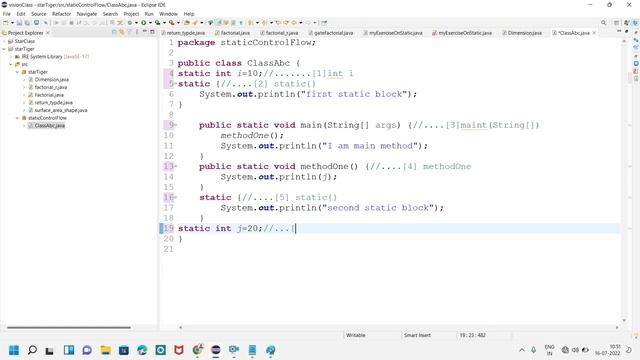
Task: Run the program with green Run icon
Action: [144, 23]
